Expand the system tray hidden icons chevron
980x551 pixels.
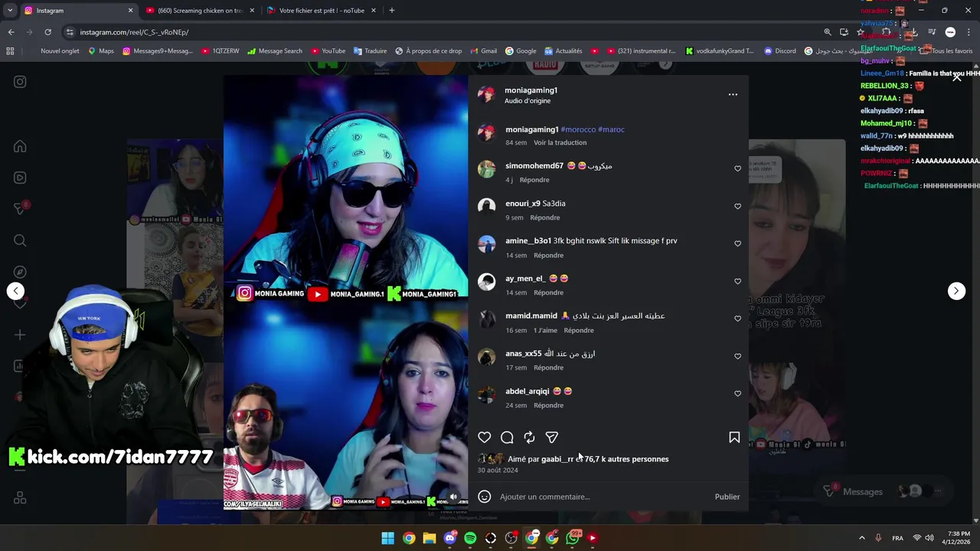click(x=861, y=538)
